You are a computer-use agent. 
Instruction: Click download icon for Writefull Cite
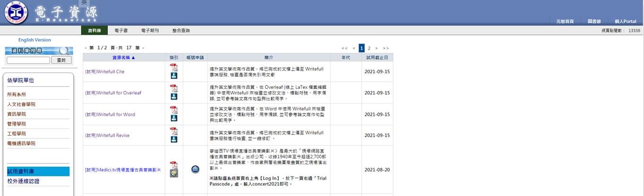point(174,76)
